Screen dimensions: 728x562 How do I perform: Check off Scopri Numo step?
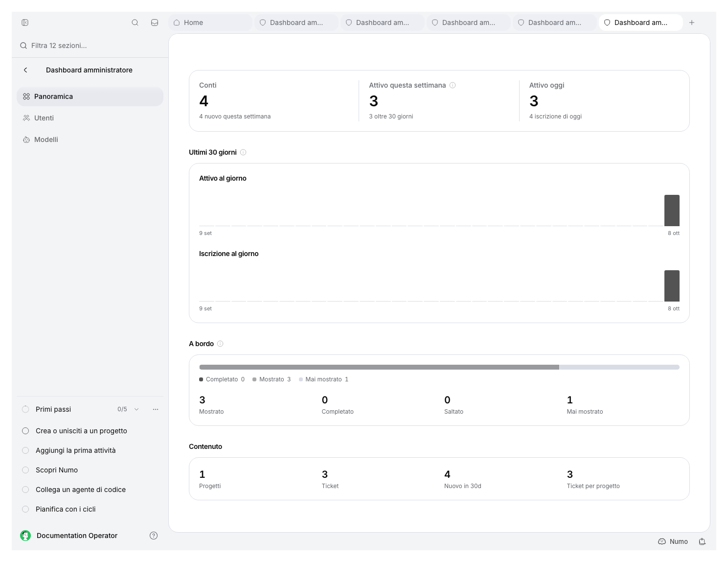pyautogui.click(x=25, y=470)
